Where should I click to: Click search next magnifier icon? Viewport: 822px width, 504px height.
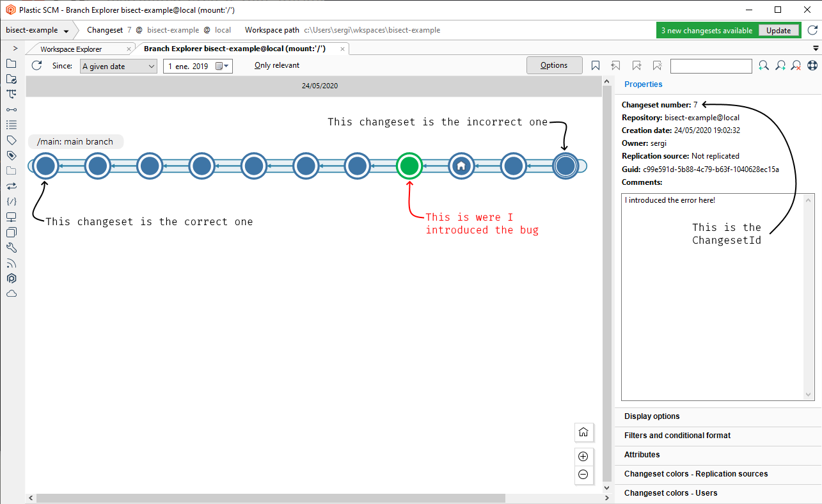[x=780, y=65]
